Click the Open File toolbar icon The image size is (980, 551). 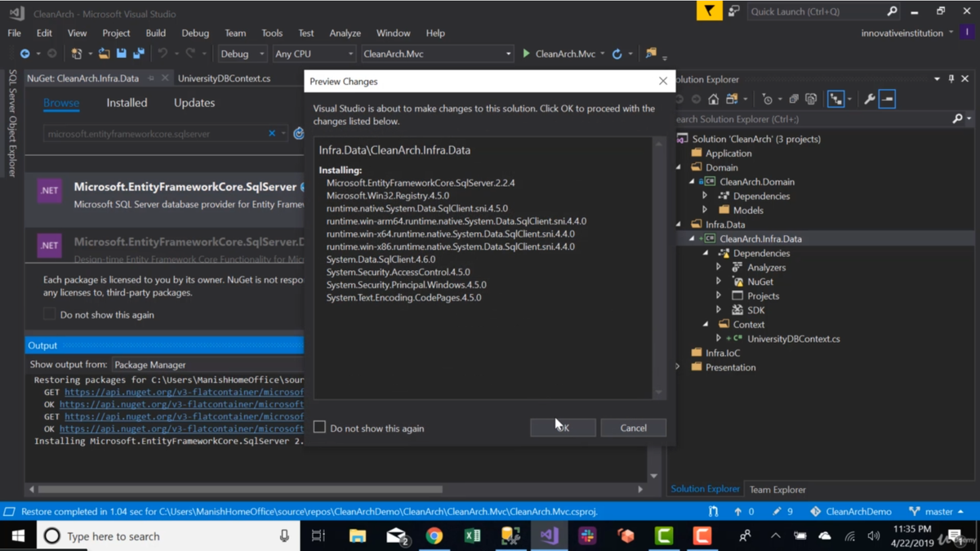[104, 54]
